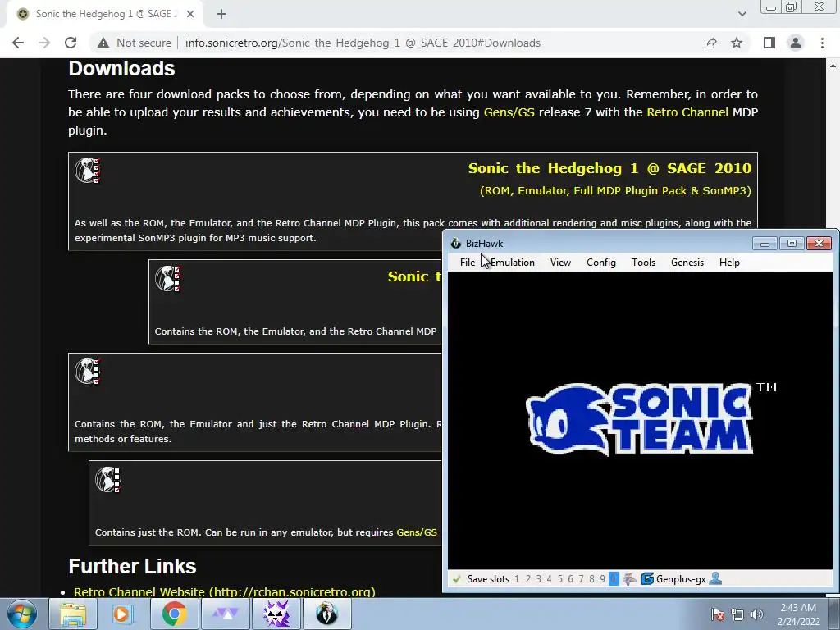Open the Gens/GS link in Downloads paragraph
This screenshot has height=630, width=840.
[509, 112]
